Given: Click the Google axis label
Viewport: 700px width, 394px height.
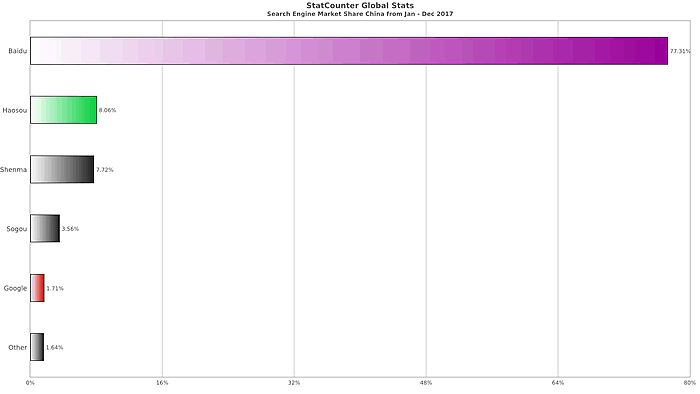Looking at the screenshot, I should pyautogui.click(x=15, y=288).
